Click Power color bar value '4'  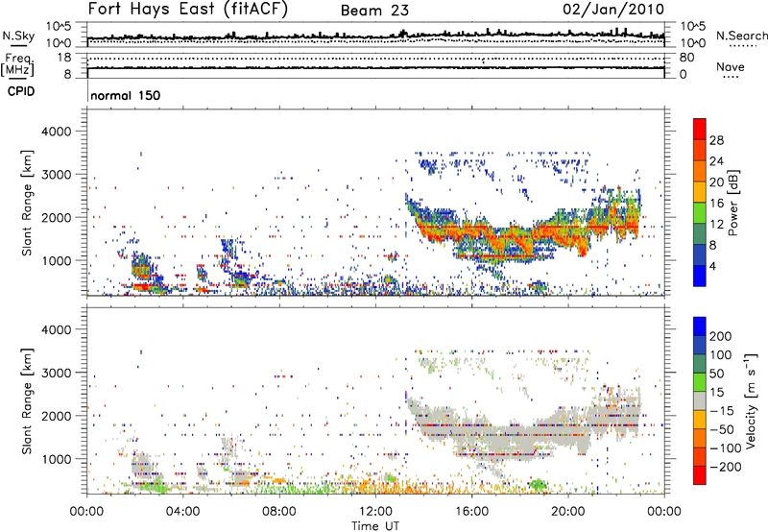[x=713, y=267]
